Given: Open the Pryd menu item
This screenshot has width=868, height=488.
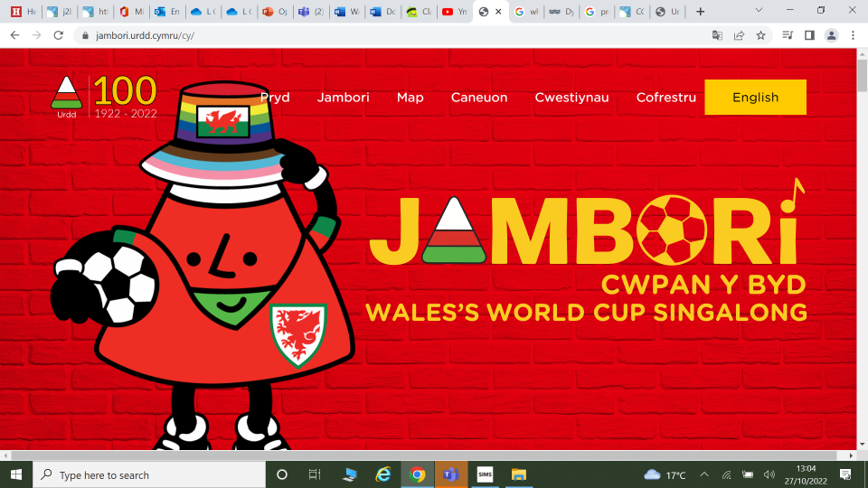Looking at the screenshot, I should coord(275,98).
